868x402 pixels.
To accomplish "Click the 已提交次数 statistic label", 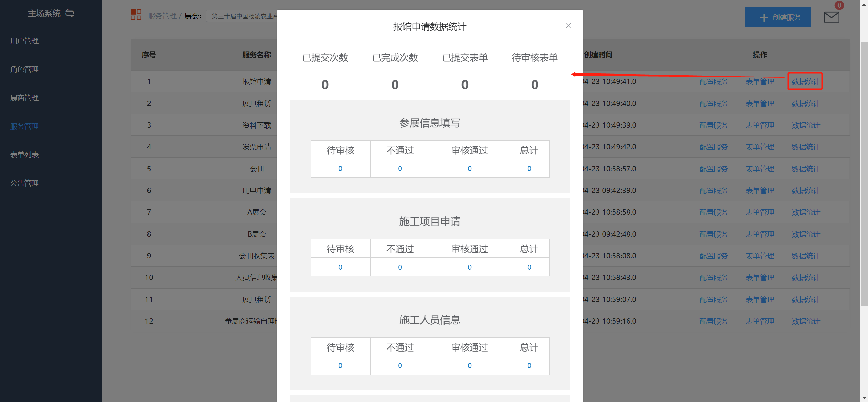I will (325, 58).
